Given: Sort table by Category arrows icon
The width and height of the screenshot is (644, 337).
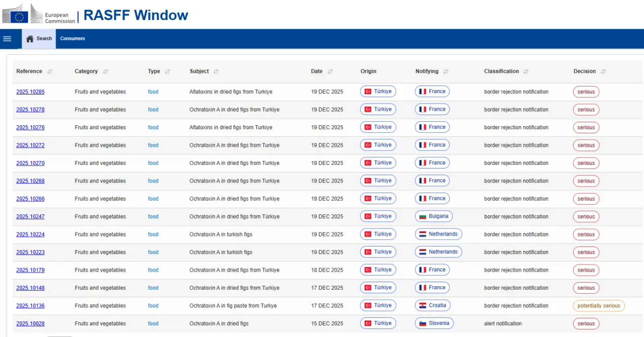Looking at the screenshot, I should click(106, 71).
